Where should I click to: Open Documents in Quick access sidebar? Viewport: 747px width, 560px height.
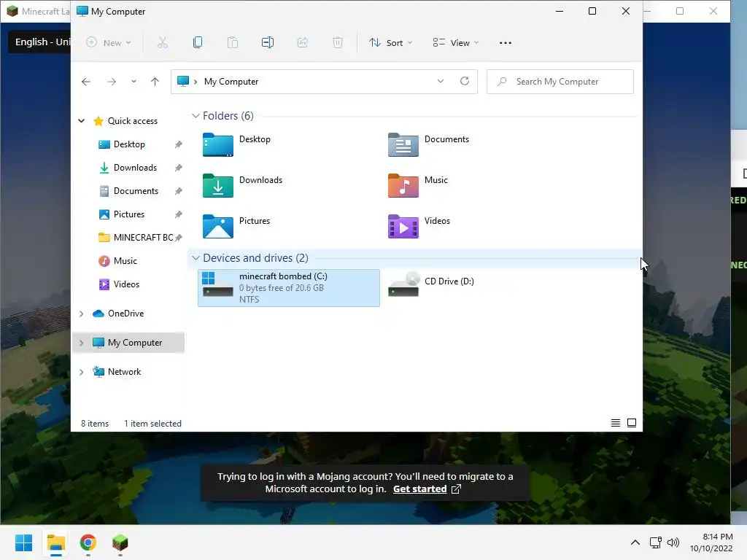click(136, 191)
